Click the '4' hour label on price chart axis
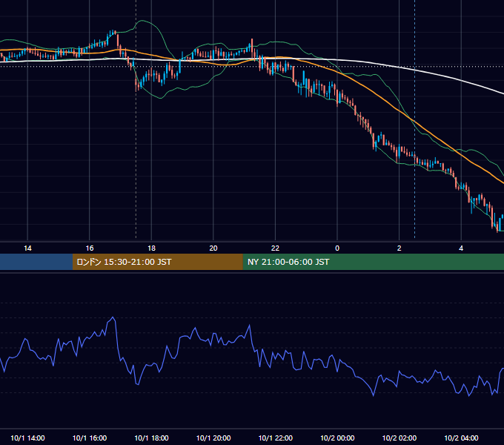The height and width of the screenshot is (445, 504). tap(461, 248)
